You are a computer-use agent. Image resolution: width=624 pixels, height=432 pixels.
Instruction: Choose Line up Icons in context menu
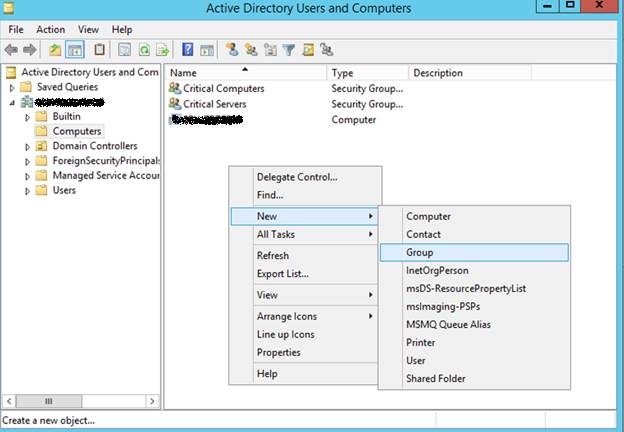coord(304,334)
